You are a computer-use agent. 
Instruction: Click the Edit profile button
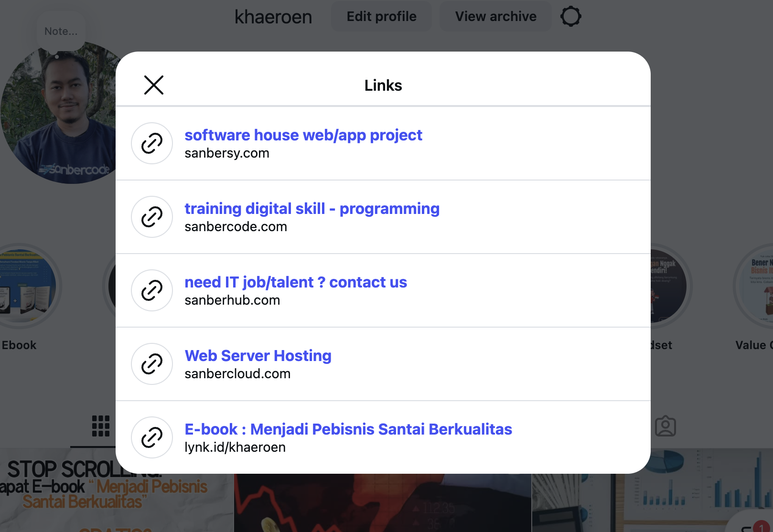(381, 17)
